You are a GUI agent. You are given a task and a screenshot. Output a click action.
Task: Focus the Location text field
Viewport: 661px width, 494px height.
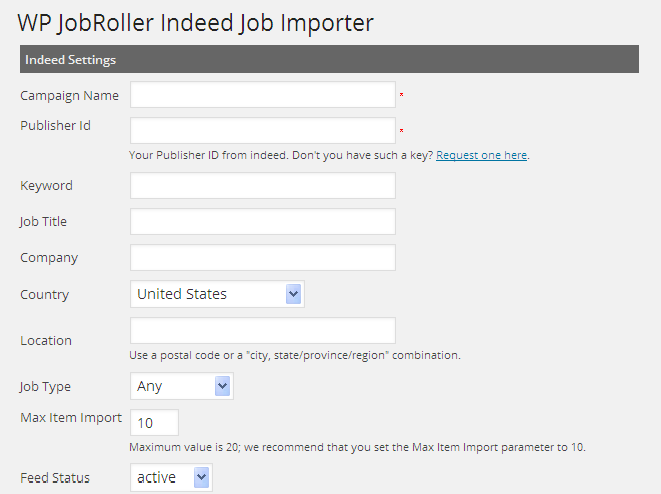point(263,331)
